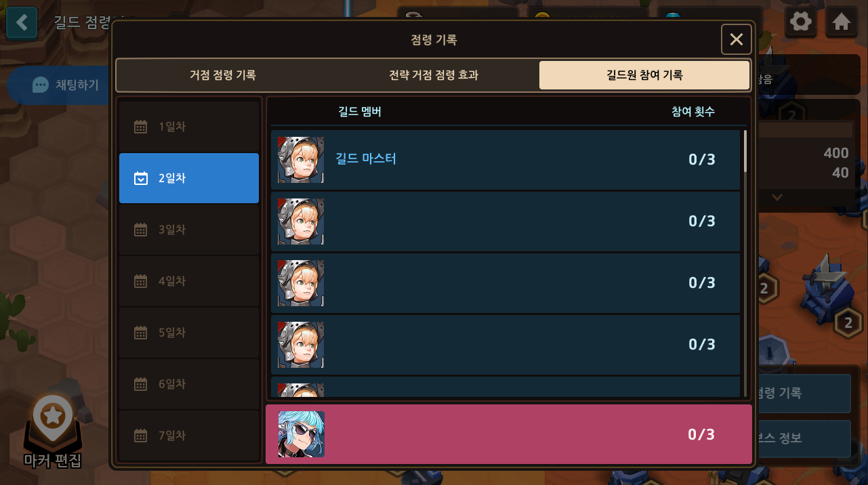Open chat with 채팅하기 bubble icon
This screenshot has height=485, width=868.
click(41, 85)
